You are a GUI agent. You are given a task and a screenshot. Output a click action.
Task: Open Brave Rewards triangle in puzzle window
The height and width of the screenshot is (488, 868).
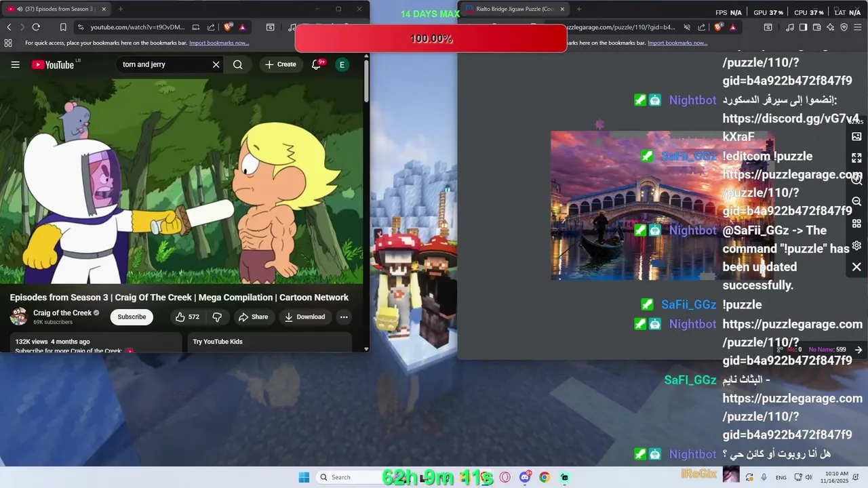pyautogui.click(x=733, y=27)
